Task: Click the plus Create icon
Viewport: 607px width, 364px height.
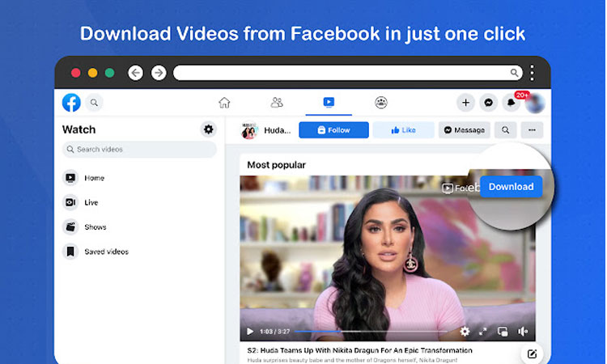Action: click(465, 103)
